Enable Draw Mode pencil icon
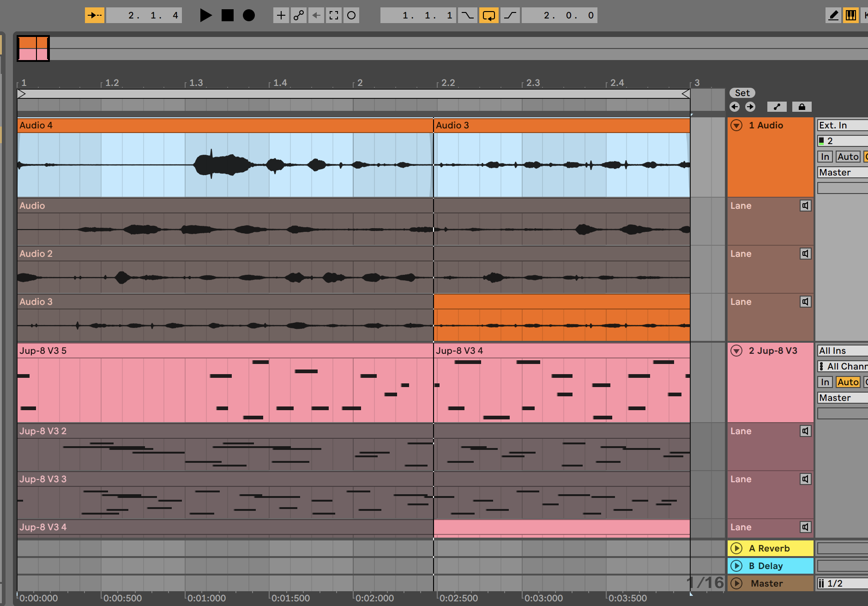 tap(833, 15)
